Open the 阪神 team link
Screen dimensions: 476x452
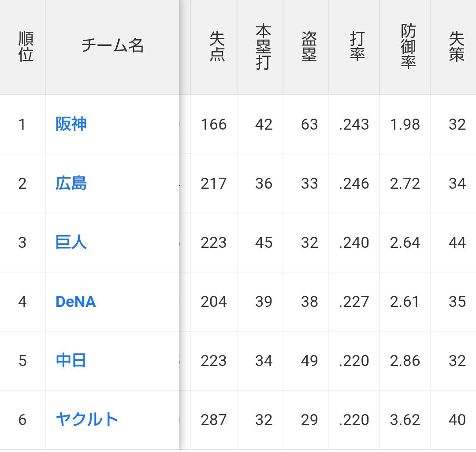(71, 124)
